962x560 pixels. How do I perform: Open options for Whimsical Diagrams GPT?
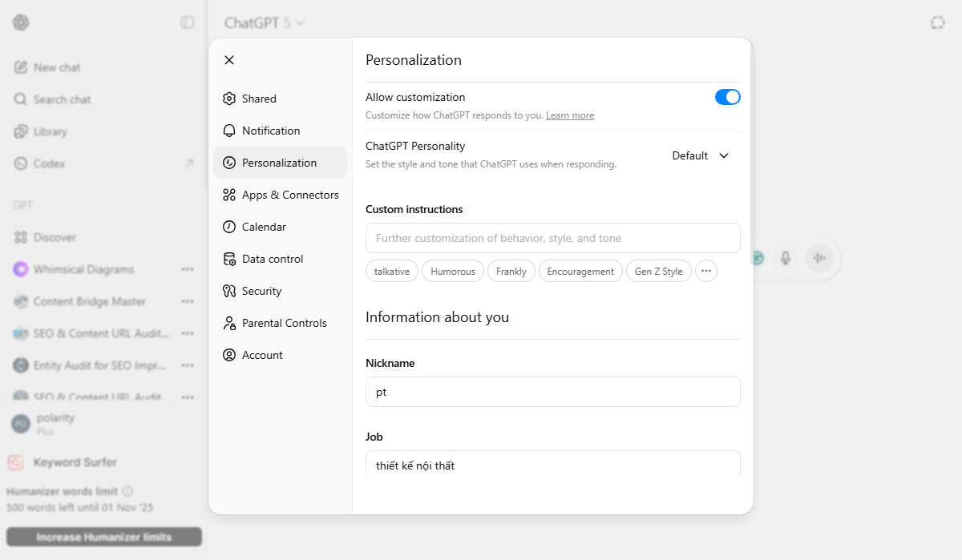point(188,269)
